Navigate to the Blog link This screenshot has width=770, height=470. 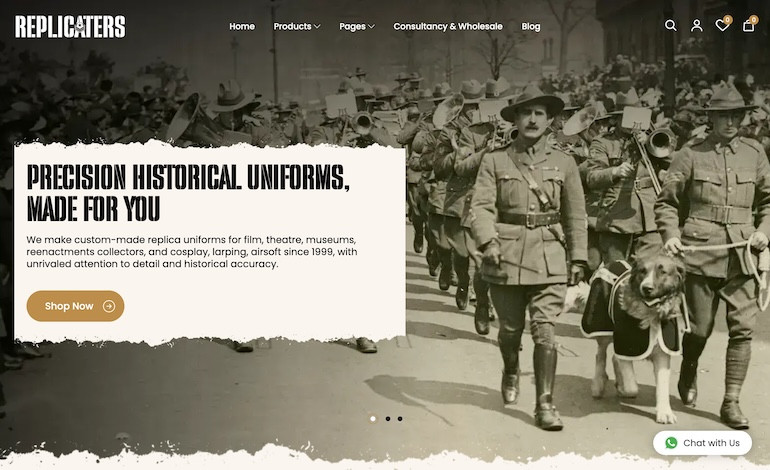coord(531,27)
